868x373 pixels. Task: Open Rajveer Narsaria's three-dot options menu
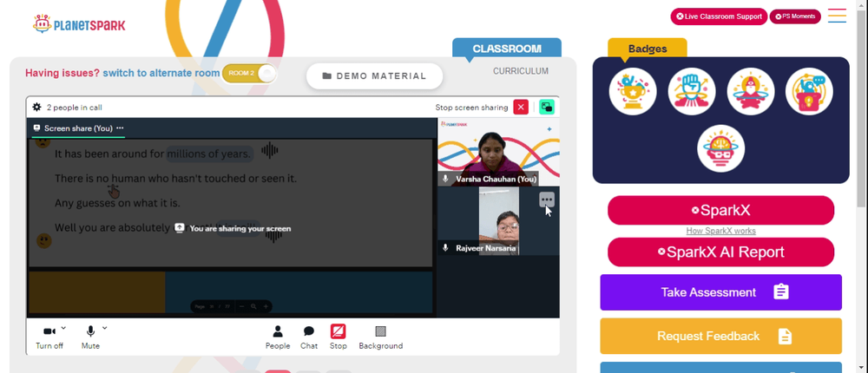[x=547, y=200]
